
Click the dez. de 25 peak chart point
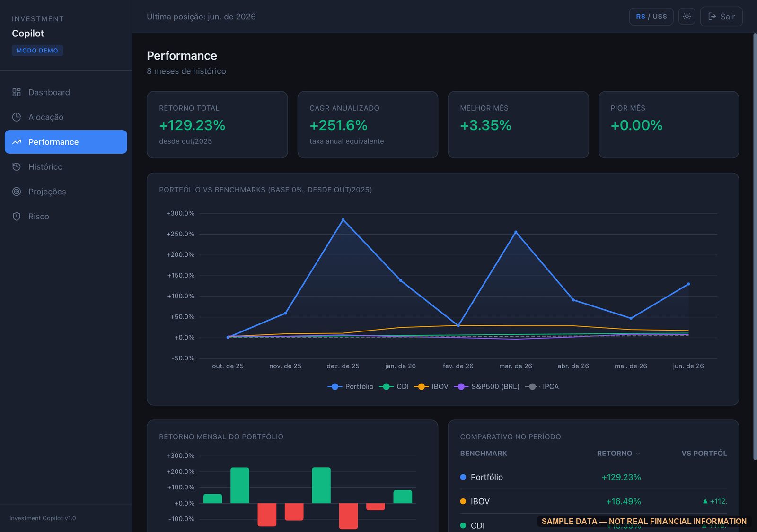[343, 220]
